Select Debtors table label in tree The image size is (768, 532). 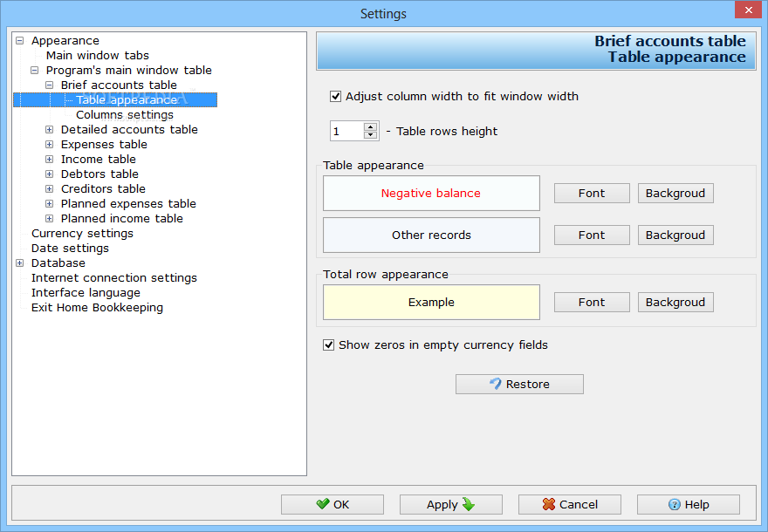click(x=99, y=174)
